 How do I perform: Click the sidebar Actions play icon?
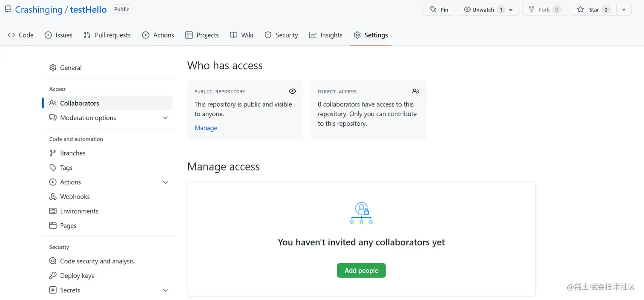coord(53,182)
